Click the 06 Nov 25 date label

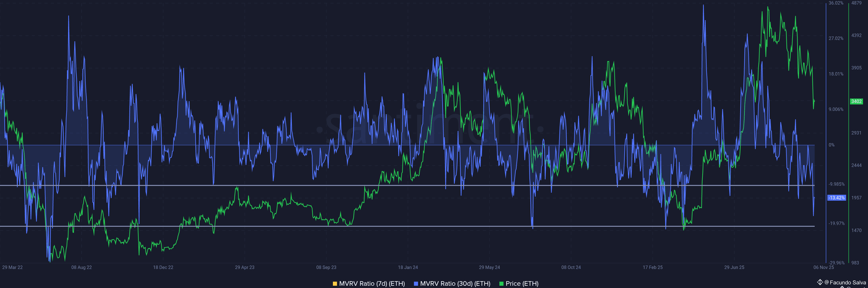pyautogui.click(x=824, y=267)
